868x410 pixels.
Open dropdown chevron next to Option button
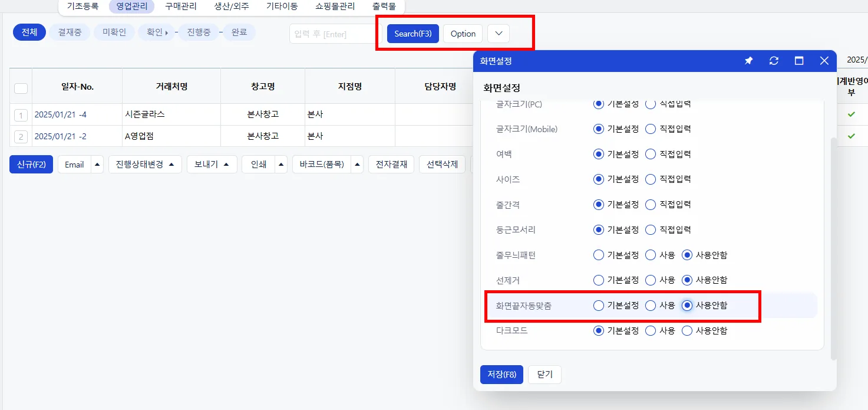[499, 34]
